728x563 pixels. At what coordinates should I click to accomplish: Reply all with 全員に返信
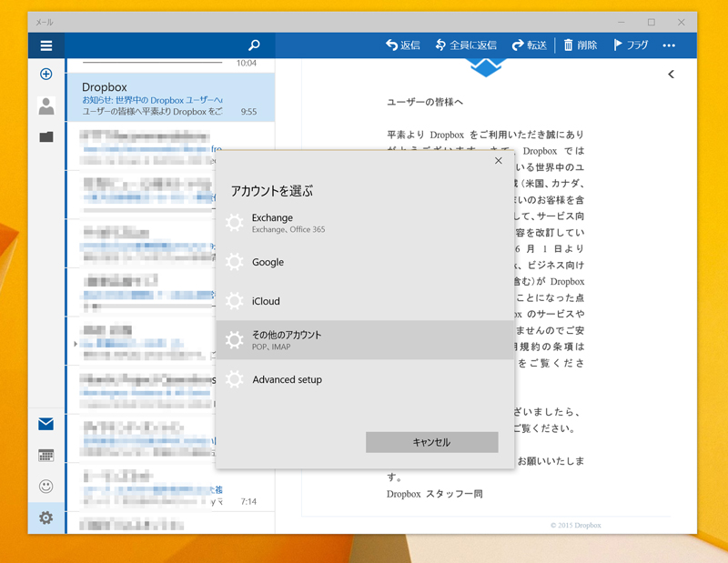pyautogui.click(x=466, y=45)
